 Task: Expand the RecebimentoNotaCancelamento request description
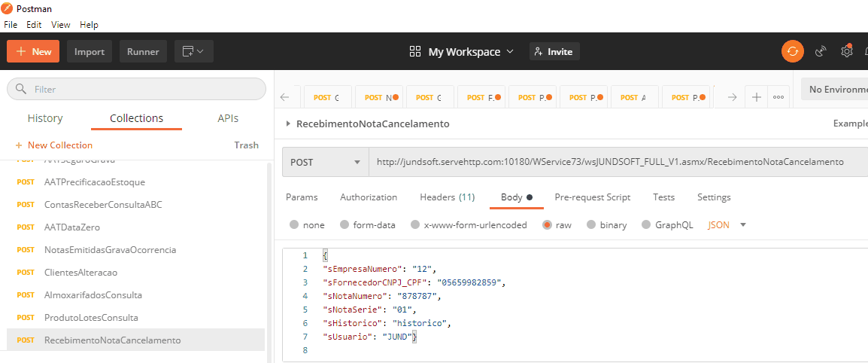pos(289,124)
